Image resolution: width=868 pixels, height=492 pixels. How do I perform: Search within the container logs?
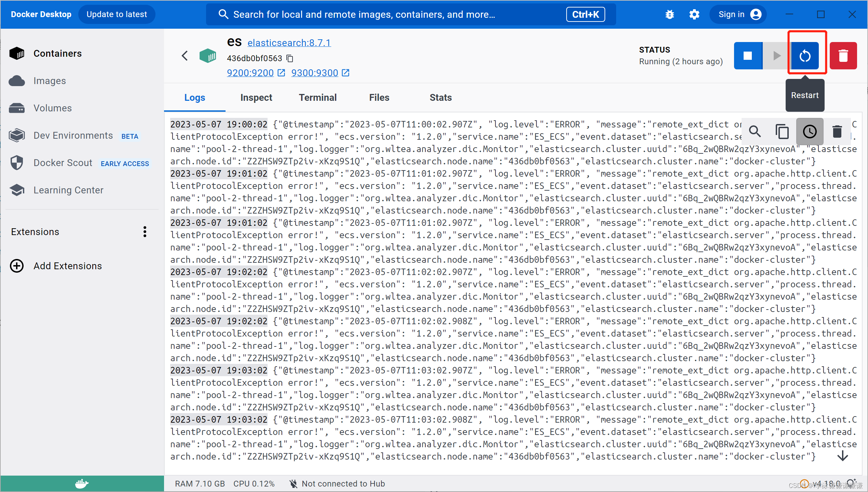click(x=755, y=132)
